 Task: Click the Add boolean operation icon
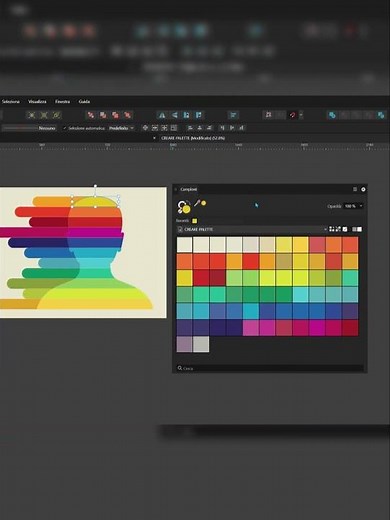(332, 115)
